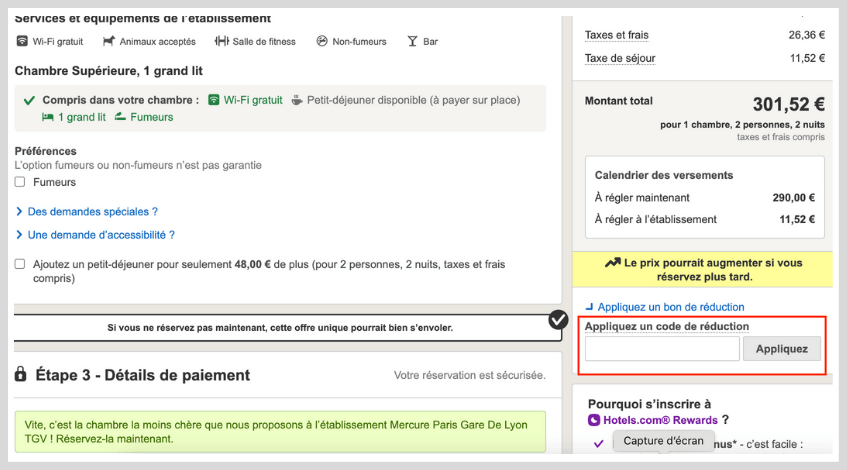
Task: Click the green cheapest-room notice for Mercure Paris
Action: (280, 432)
